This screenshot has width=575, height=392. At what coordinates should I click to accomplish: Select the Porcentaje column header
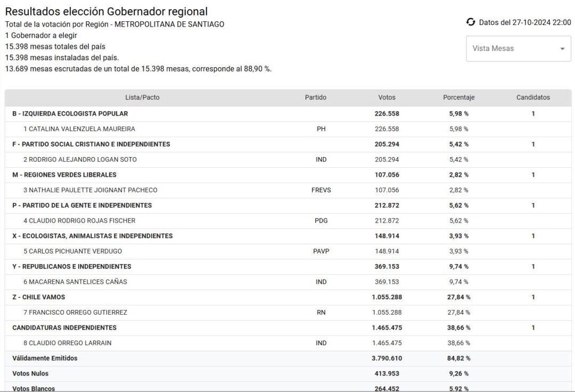(458, 97)
